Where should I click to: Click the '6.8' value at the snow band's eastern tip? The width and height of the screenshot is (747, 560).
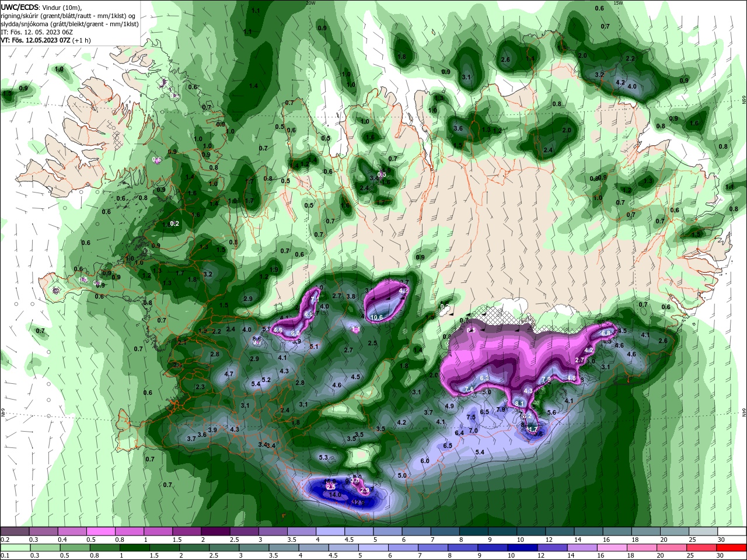[606, 333]
